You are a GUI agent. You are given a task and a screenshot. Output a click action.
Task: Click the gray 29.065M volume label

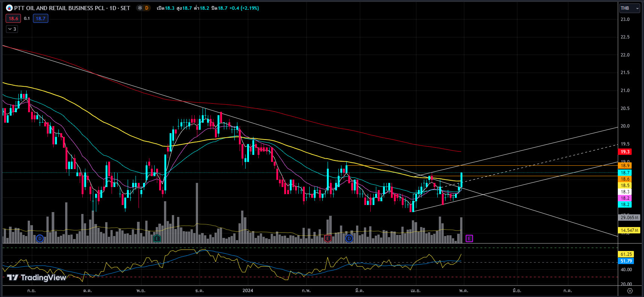[629, 218]
